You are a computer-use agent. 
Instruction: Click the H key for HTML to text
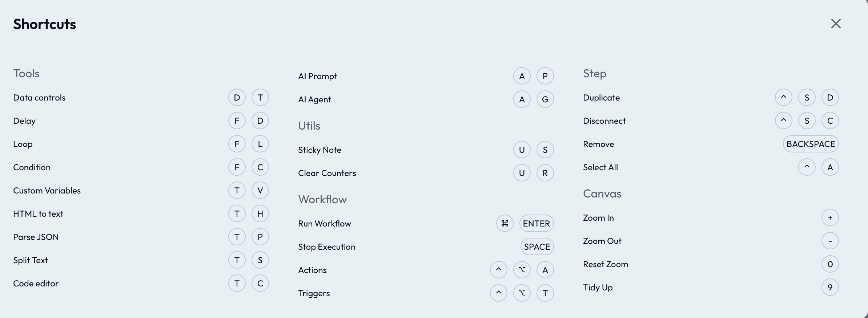click(260, 214)
